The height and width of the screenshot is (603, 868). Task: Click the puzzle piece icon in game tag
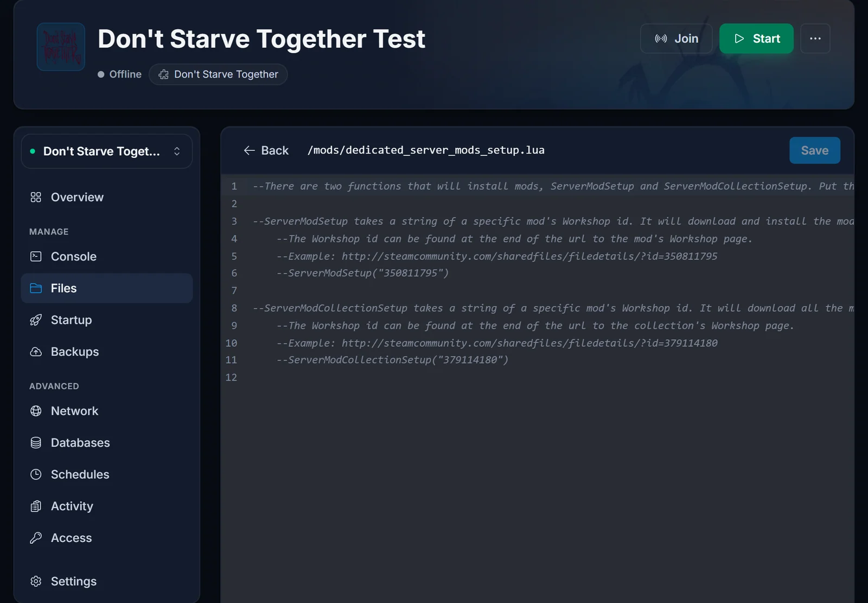coord(163,74)
